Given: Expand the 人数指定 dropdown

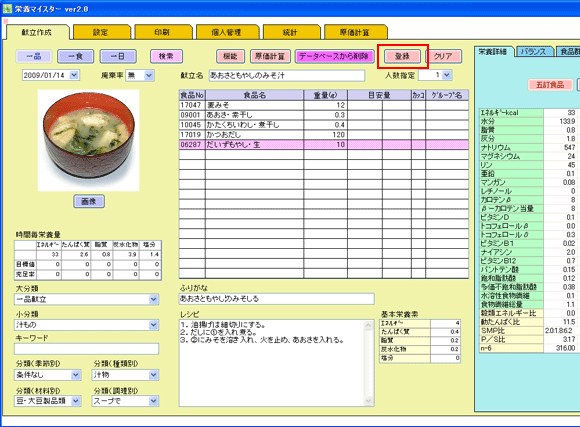Looking at the screenshot, I should pyautogui.click(x=447, y=75).
